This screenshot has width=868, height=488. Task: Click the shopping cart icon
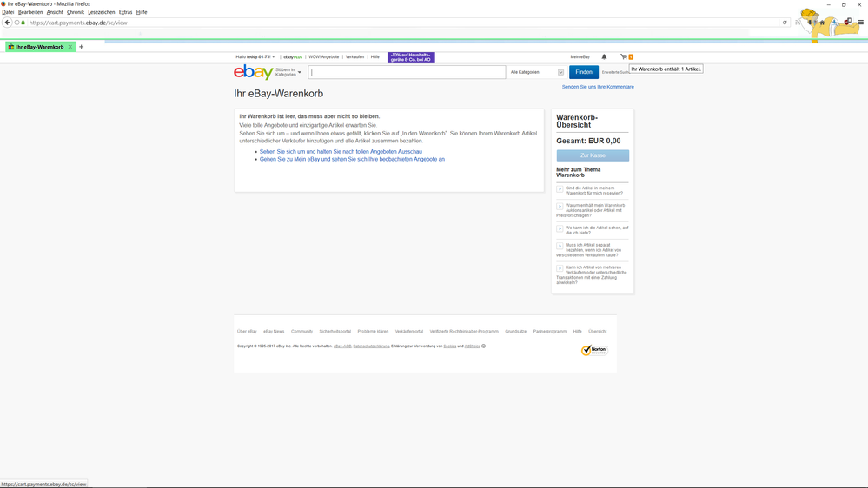pos(624,56)
